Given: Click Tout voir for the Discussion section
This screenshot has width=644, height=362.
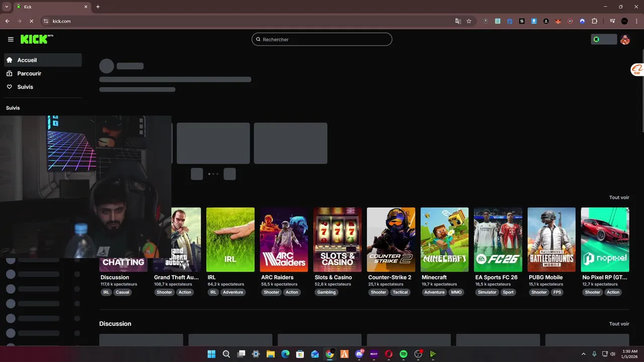Looking at the screenshot, I should pos(619,324).
